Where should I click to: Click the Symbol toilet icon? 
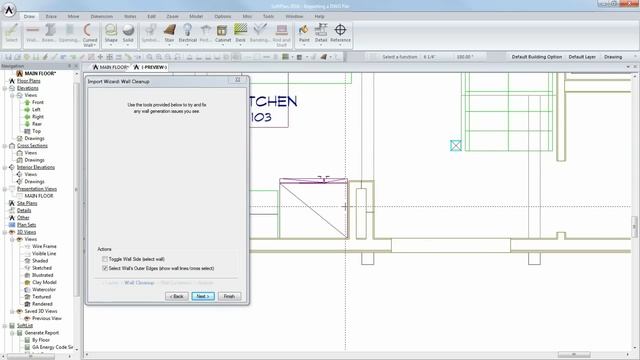[x=151, y=33]
